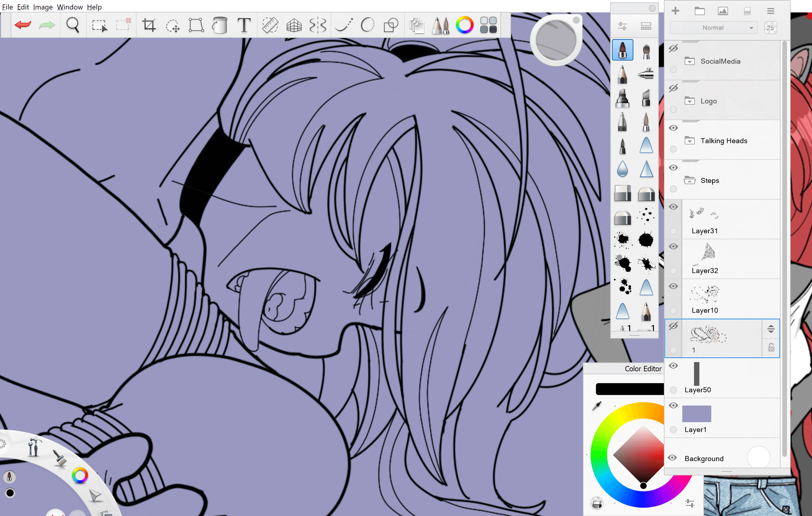Open the Normal blend mode dropdown

tap(713, 28)
